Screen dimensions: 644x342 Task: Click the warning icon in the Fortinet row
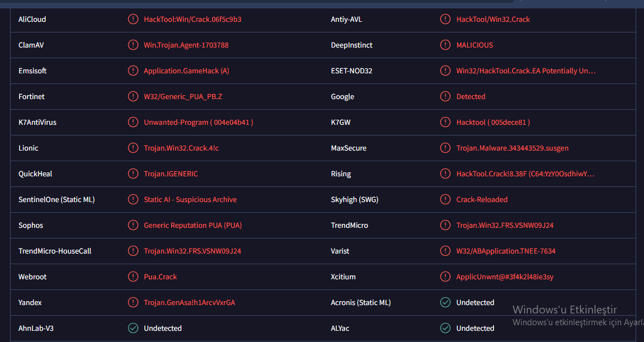[133, 96]
